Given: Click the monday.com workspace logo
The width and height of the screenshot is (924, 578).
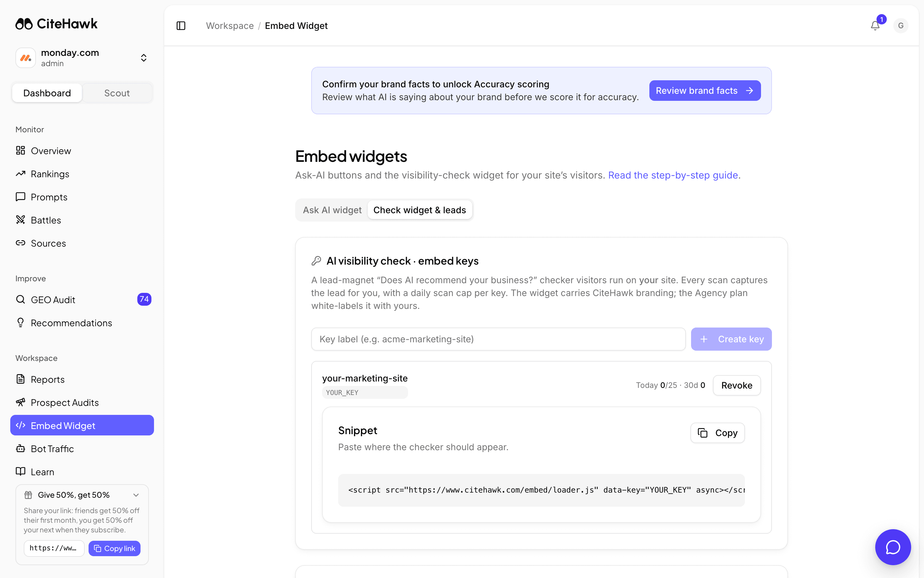Looking at the screenshot, I should pos(26,58).
